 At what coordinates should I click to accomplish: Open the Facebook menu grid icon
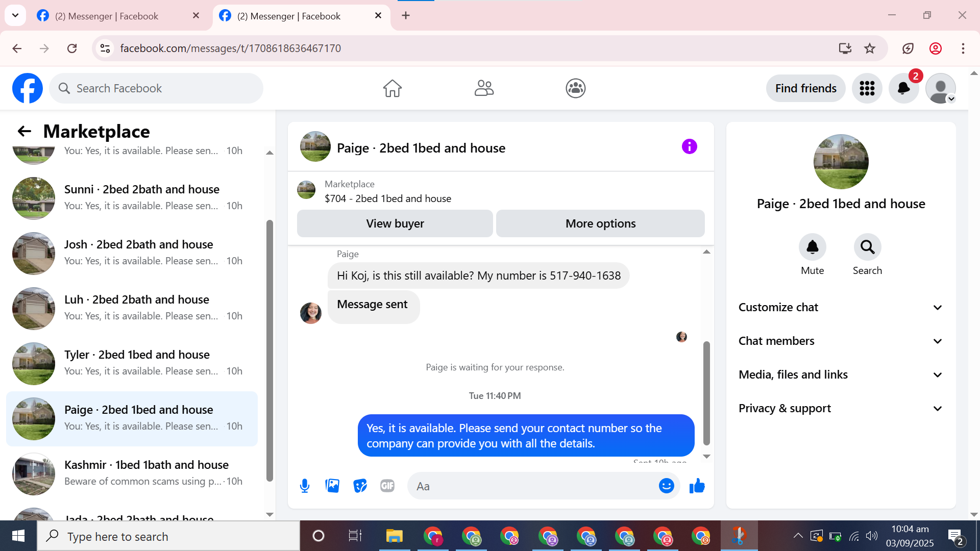[x=867, y=88]
